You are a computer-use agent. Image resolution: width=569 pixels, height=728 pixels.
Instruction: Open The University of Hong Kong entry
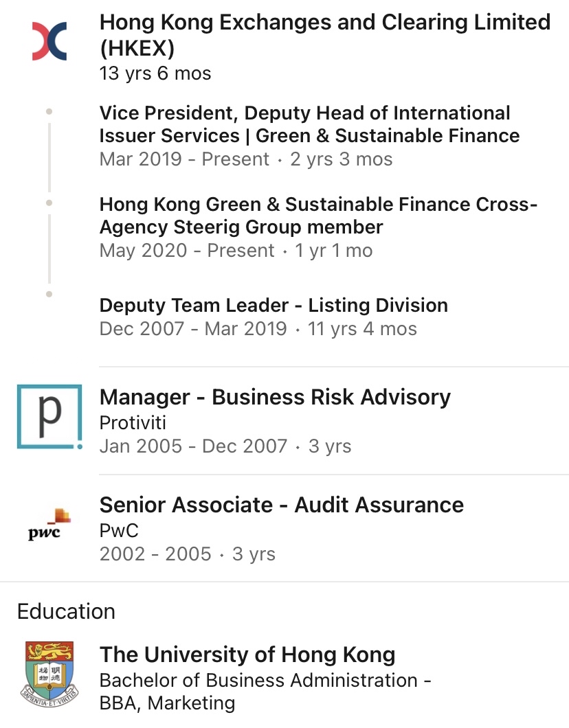[x=247, y=655]
